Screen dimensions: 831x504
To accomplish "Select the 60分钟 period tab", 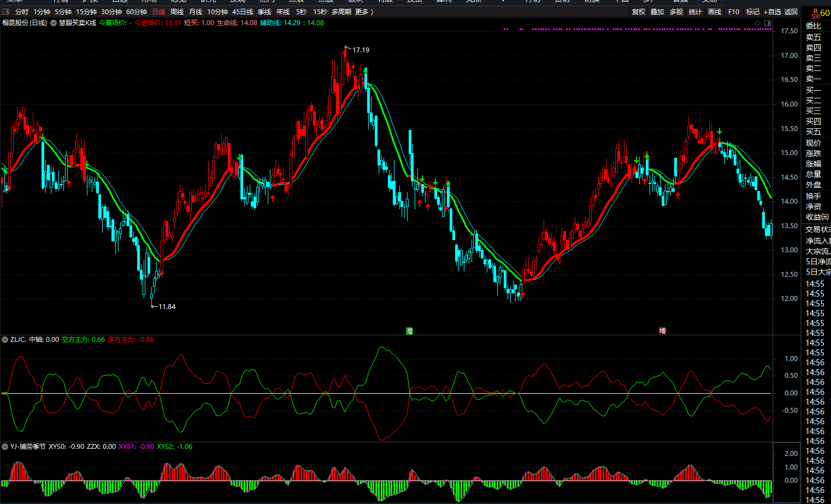I will click(x=137, y=12).
